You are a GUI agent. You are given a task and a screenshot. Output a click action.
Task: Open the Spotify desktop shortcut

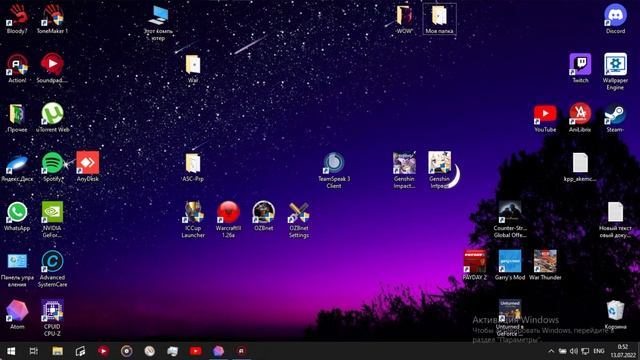[52, 167]
